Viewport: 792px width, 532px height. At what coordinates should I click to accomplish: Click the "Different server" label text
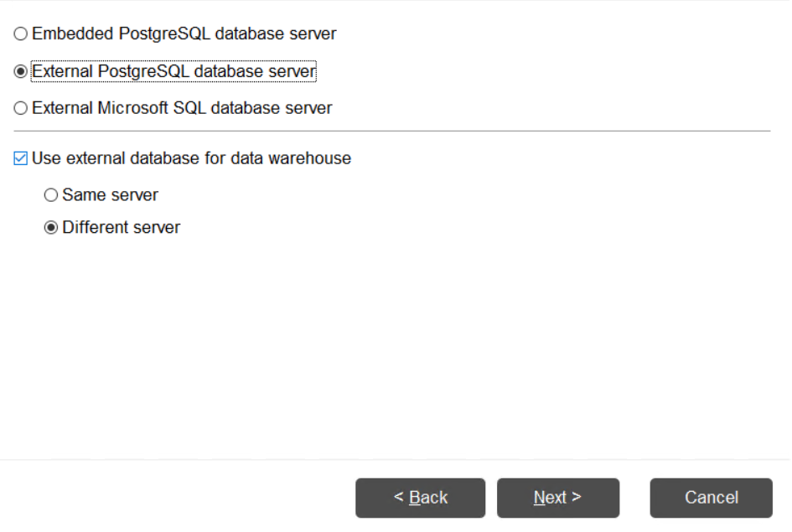point(121,228)
